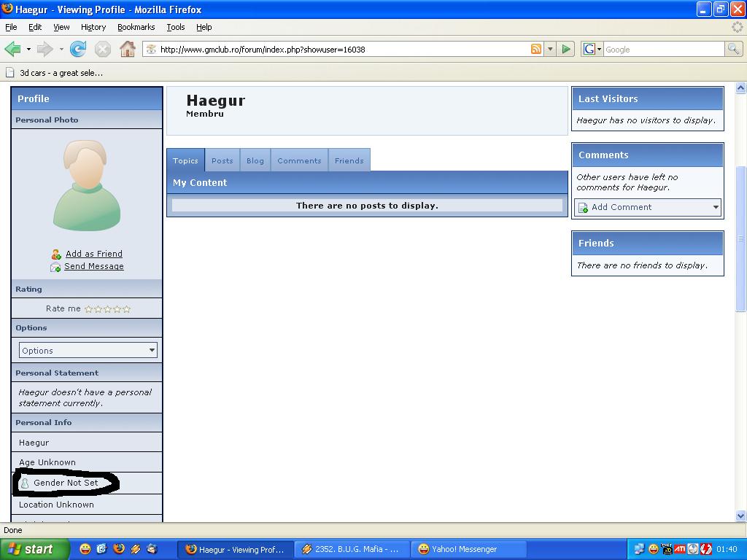Switch to the Friends tab
The width and height of the screenshot is (747, 560).
click(x=349, y=160)
